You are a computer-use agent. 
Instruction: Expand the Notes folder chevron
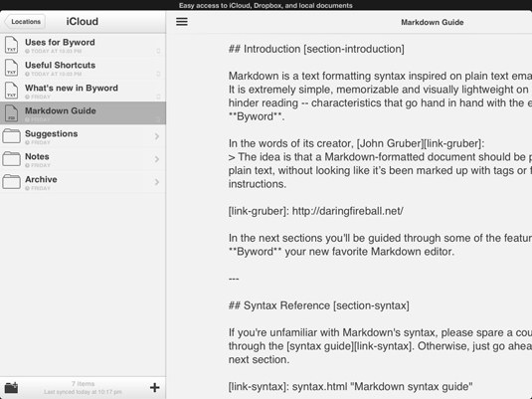point(157,159)
